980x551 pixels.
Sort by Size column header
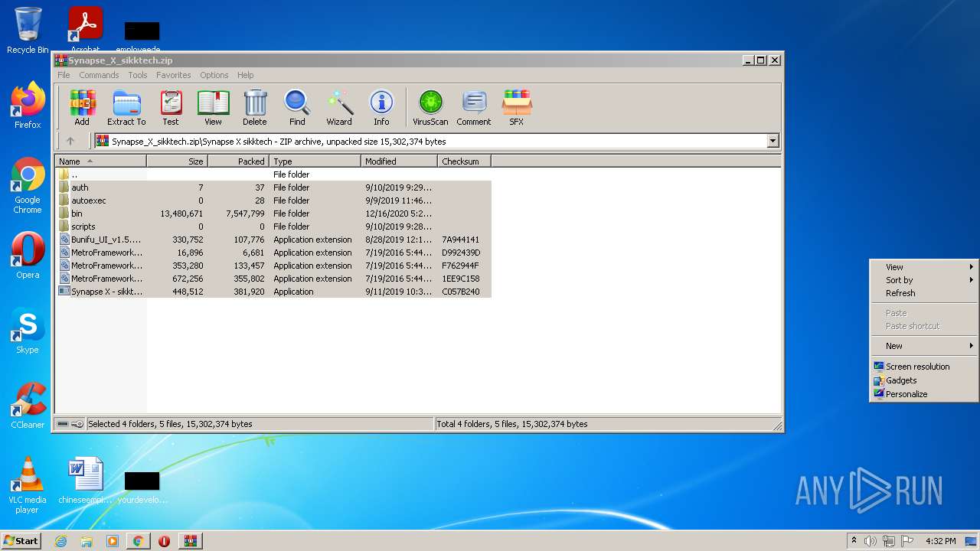point(178,161)
